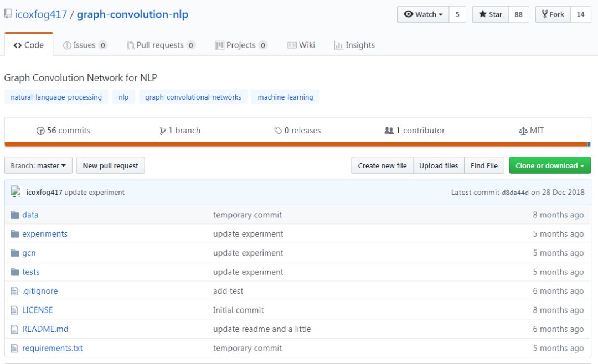Click the data folder icon
This screenshot has height=364, width=598.
click(15, 215)
